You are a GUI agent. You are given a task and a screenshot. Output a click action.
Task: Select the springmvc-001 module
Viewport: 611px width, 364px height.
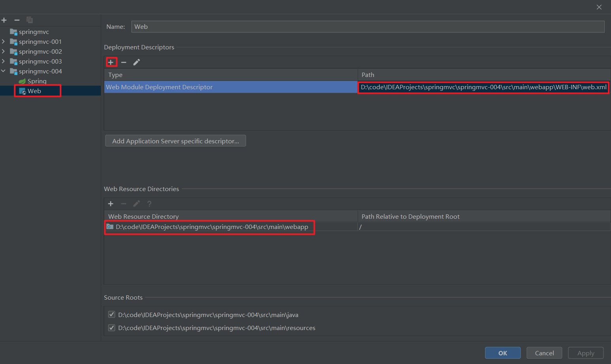40,42
